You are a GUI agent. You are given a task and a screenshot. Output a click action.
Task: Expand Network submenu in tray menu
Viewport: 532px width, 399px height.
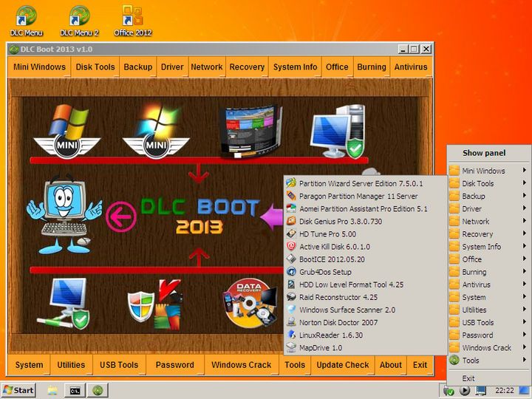(x=488, y=221)
